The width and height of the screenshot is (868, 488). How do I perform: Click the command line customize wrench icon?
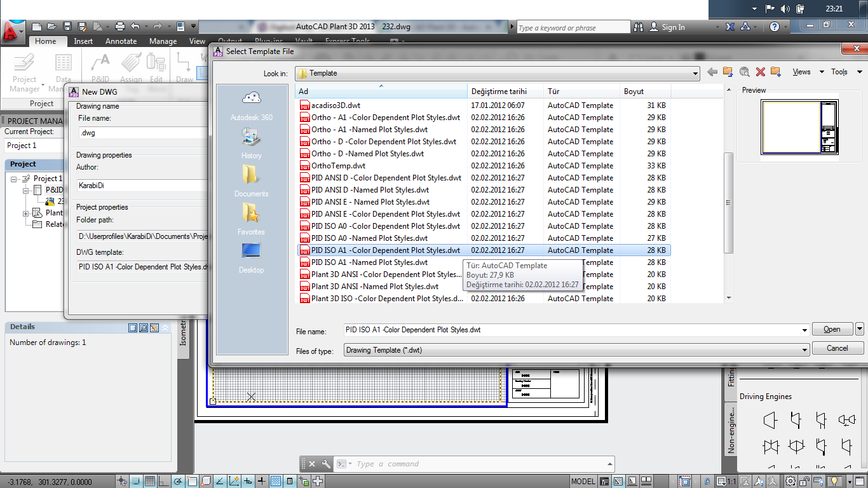pos(326,464)
